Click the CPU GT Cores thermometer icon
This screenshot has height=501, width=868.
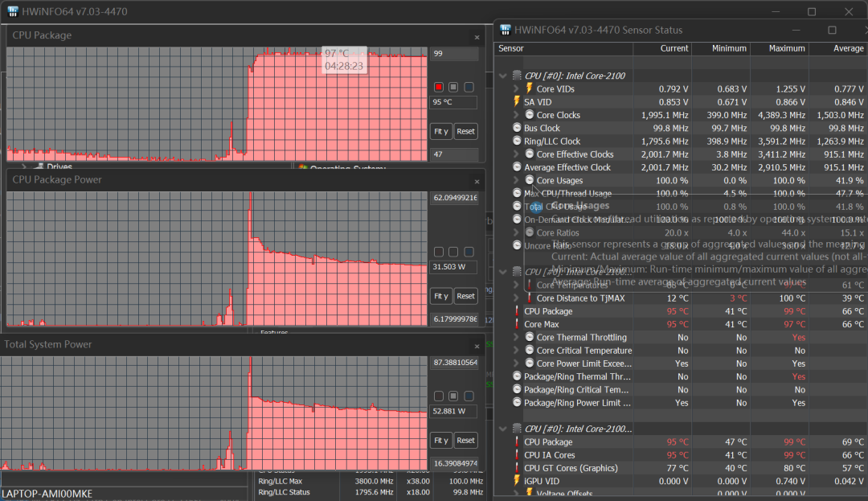point(517,468)
